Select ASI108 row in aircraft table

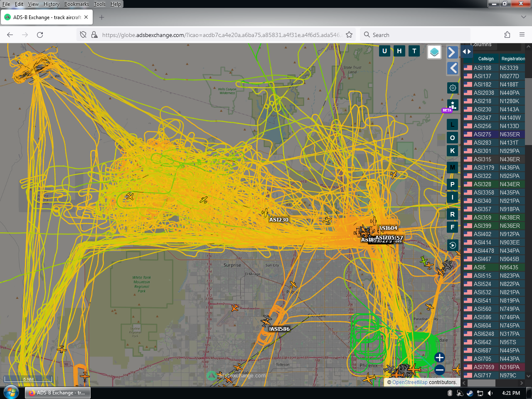(494, 68)
